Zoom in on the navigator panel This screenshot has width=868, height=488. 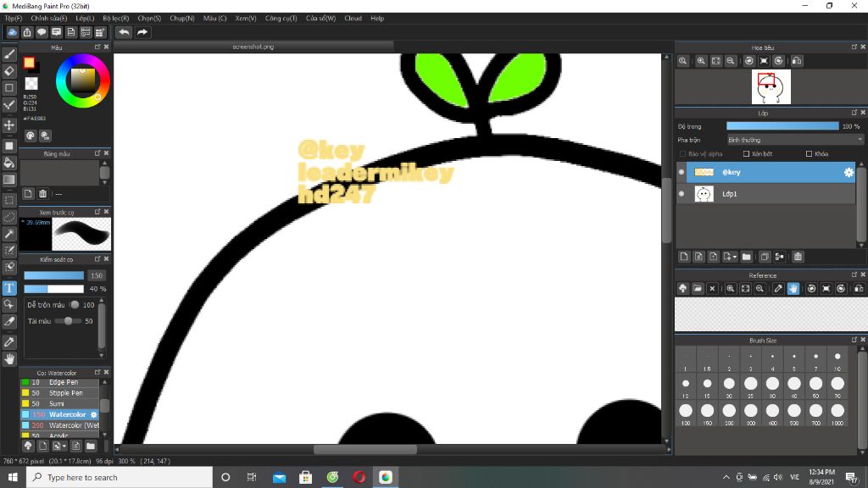[x=701, y=61]
